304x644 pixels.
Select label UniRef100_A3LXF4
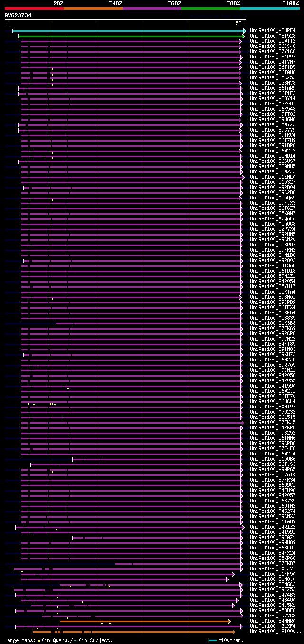point(273,626)
